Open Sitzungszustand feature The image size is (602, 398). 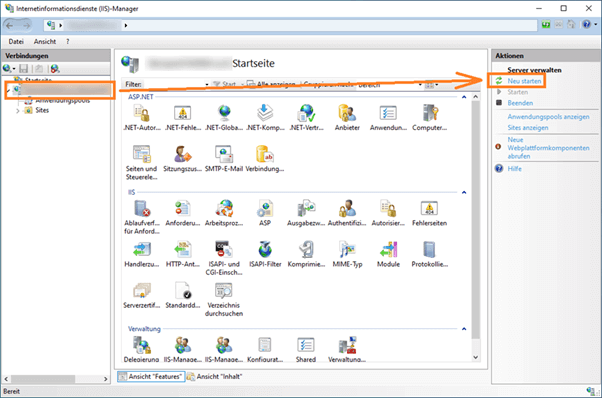[183, 159]
